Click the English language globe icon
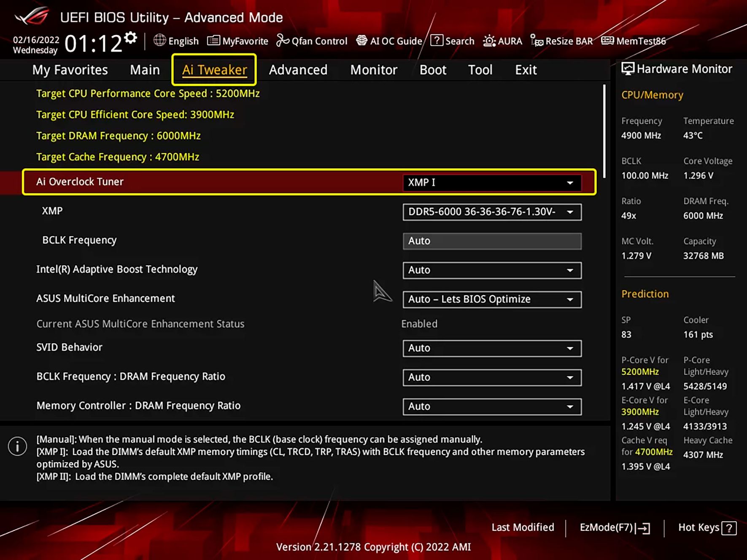The width and height of the screenshot is (747, 560). [159, 40]
